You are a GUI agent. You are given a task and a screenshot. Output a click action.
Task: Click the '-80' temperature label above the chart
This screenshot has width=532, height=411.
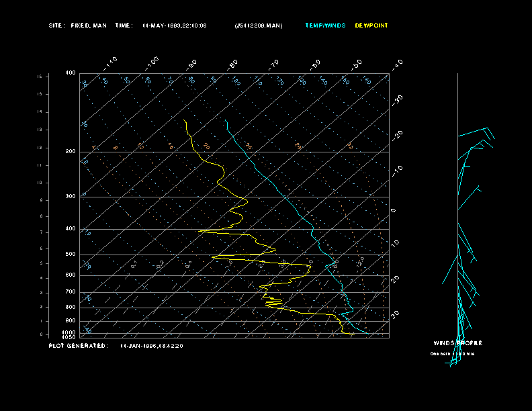tap(232, 64)
